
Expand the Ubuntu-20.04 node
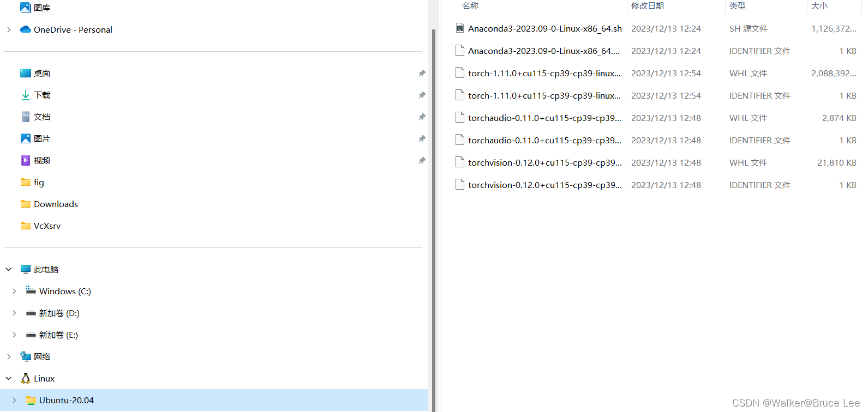click(14, 400)
